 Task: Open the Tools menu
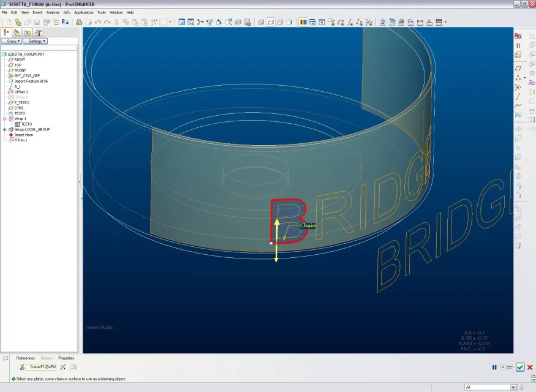tap(102, 12)
